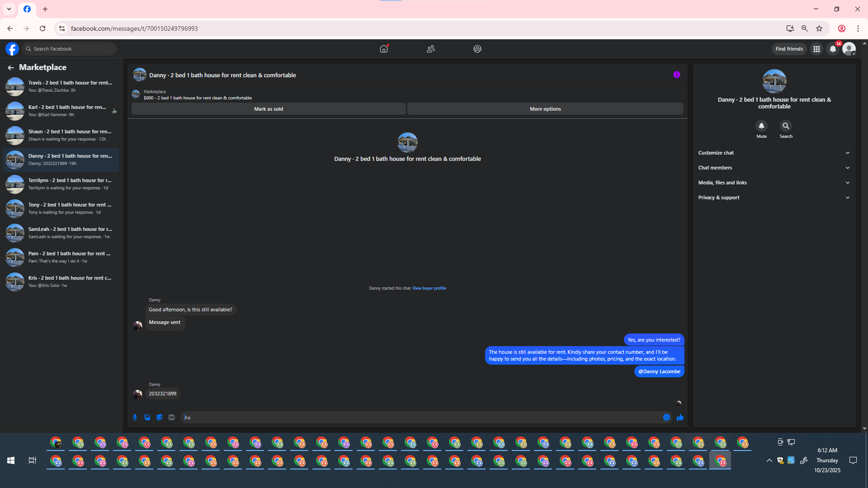The height and width of the screenshot is (488, 868).
Task: Click the Mark as sold button
Action: click(x=269, y=109)
